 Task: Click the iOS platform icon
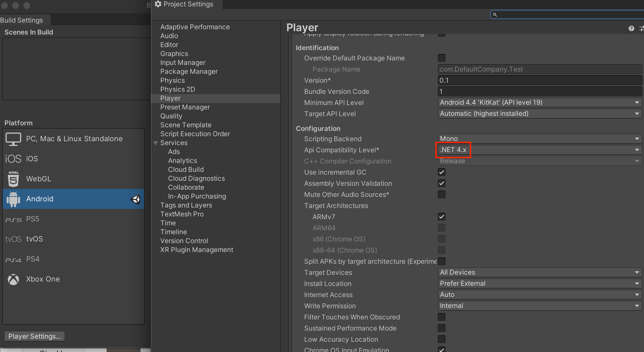13,159
